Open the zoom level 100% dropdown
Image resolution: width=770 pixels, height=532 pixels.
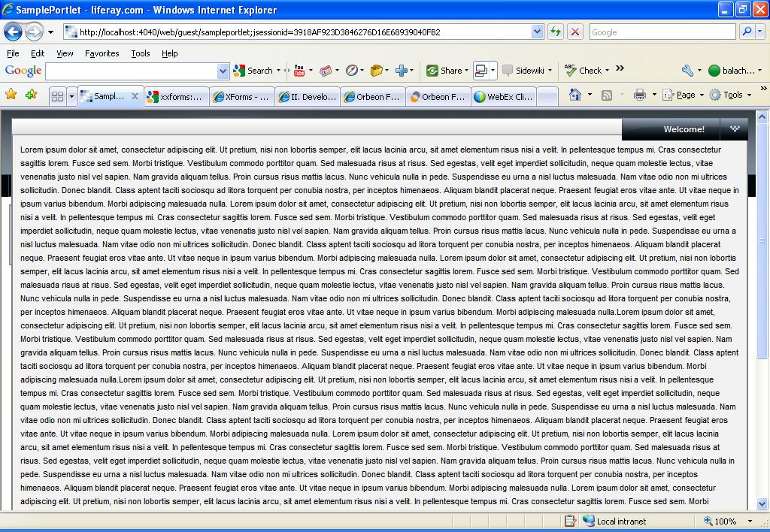click(750, 521)
